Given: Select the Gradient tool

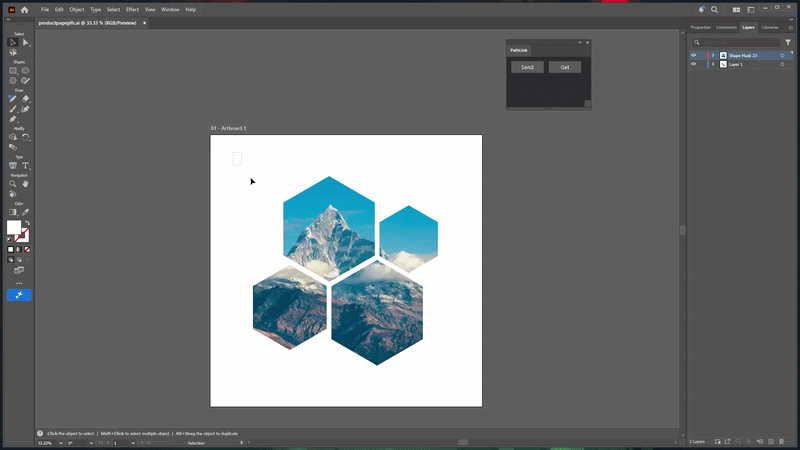Looking at the screenshot, I should coord(13,212).
